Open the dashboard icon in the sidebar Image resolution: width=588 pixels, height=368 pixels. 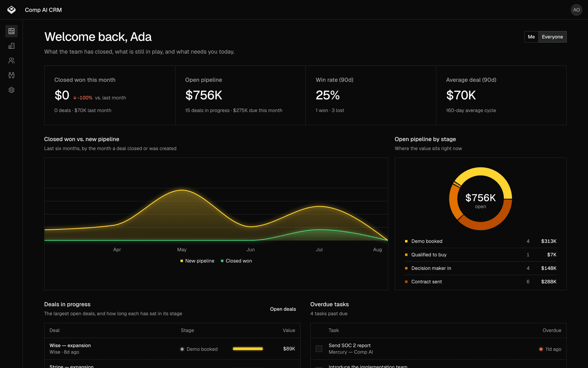tap(11, 31)
